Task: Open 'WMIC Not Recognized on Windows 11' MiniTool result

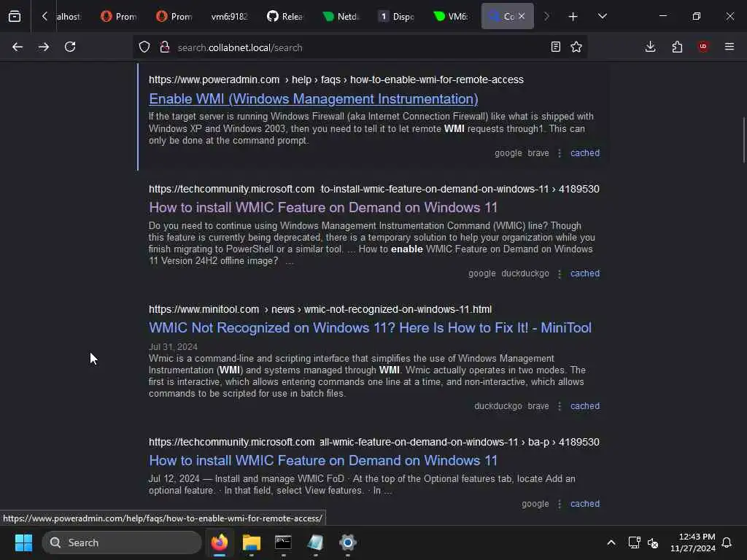Action: click(x=370, y=328)
